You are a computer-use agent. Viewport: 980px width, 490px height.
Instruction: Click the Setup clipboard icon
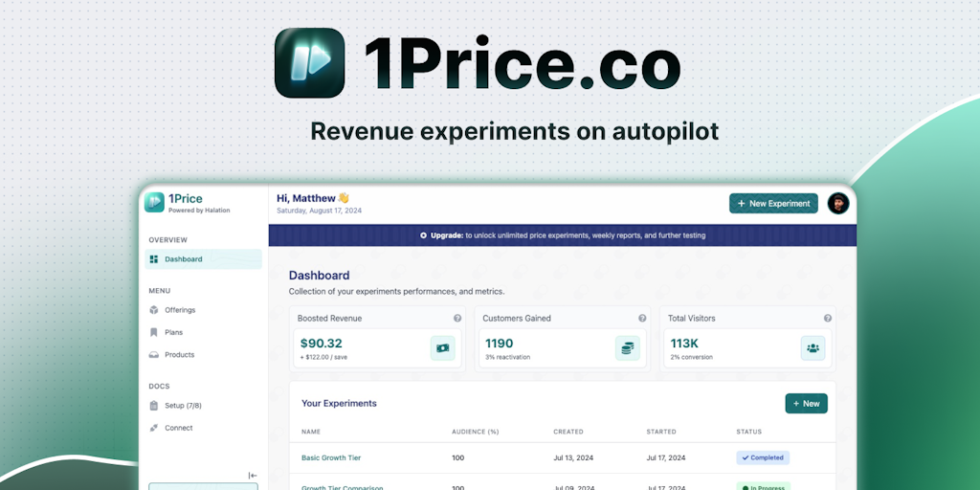154,406
